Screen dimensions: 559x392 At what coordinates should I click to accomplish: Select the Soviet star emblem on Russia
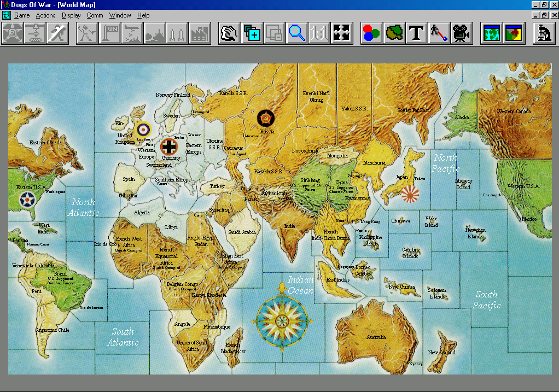(x=266, y=118)
